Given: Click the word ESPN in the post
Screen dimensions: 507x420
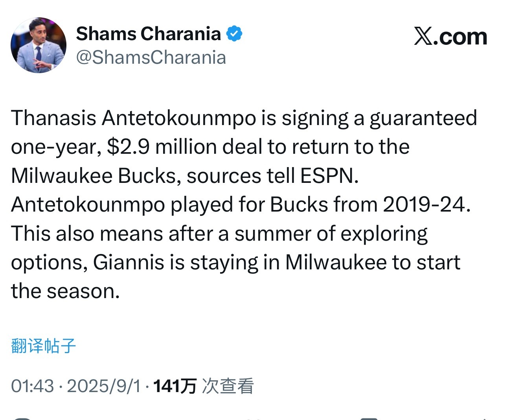Looking at the screenshot, I should (329, 175).
